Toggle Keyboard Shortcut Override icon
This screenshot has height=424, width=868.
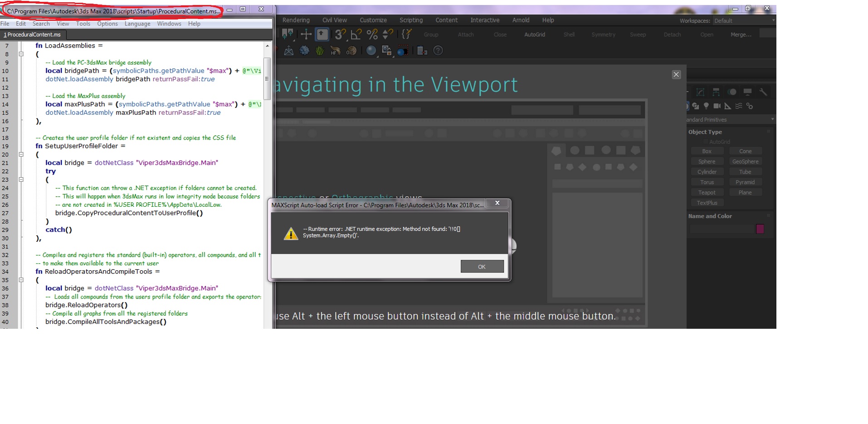322,34
